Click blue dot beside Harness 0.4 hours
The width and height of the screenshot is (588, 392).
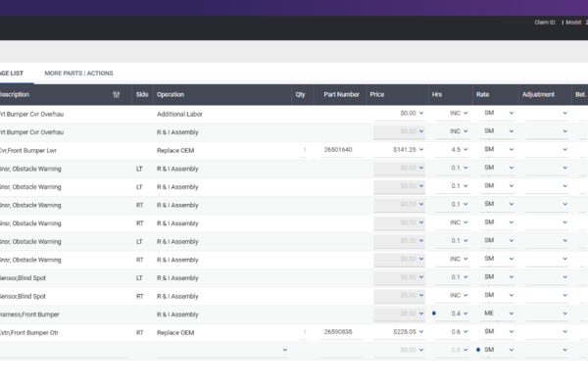[x=434, y=314]
